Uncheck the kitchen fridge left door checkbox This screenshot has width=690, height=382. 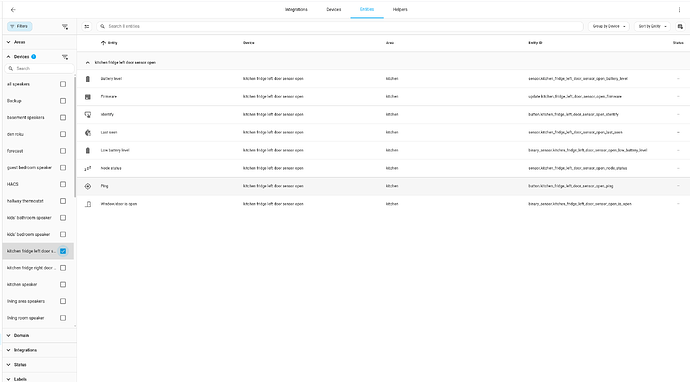(63, 251)
